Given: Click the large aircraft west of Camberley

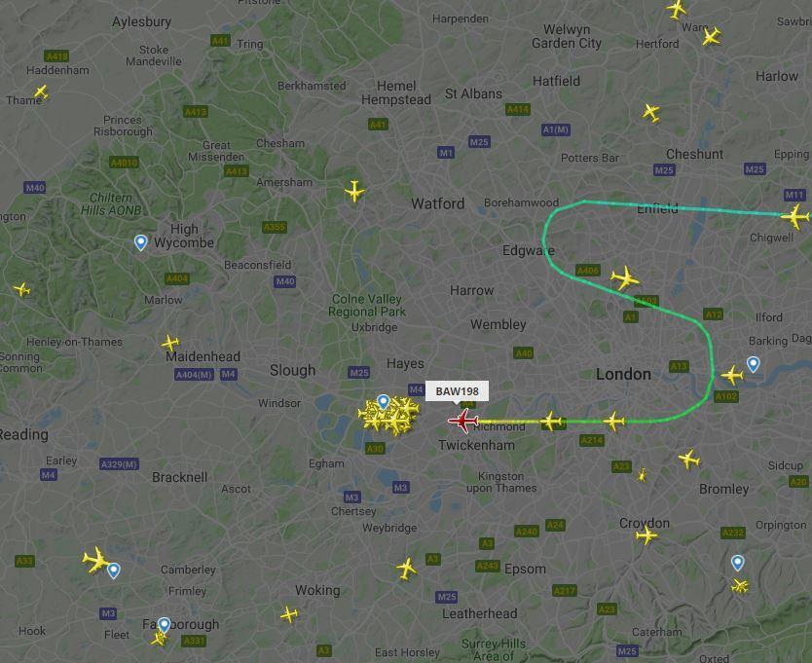Looking at the screenshot, I should (x=95, y=560).
